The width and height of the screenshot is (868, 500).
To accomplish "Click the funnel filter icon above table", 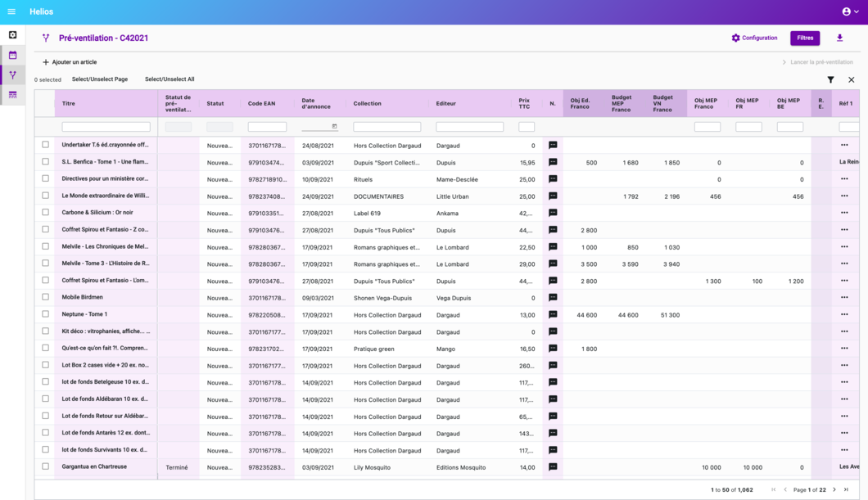I will click(830, 80).
